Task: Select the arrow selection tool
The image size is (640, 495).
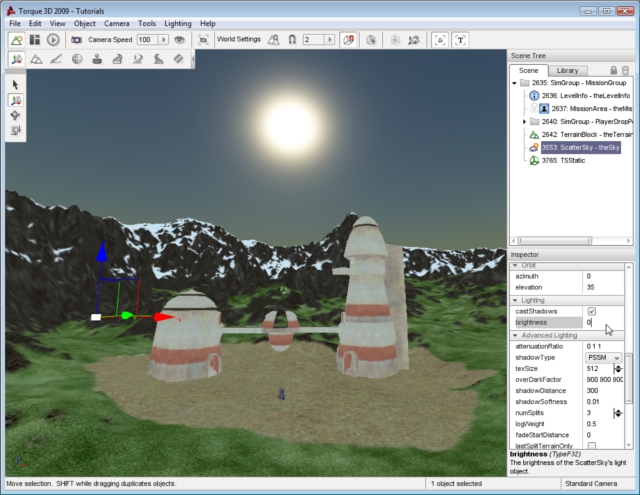Action: [16, 85]
